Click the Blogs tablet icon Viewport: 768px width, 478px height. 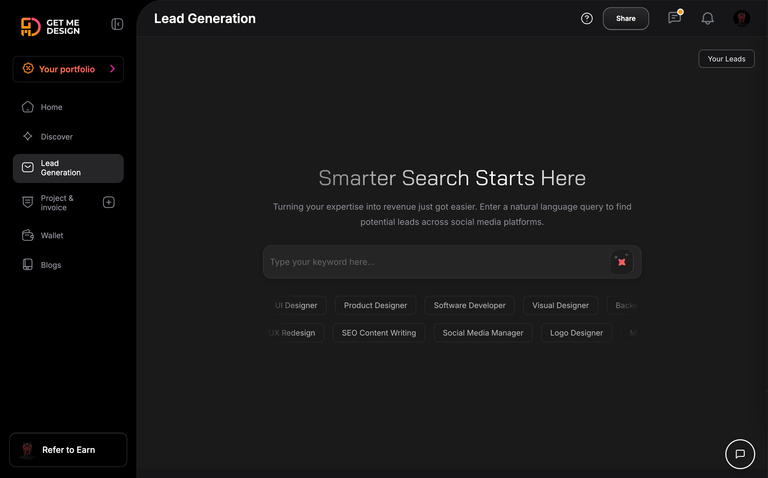28,264
